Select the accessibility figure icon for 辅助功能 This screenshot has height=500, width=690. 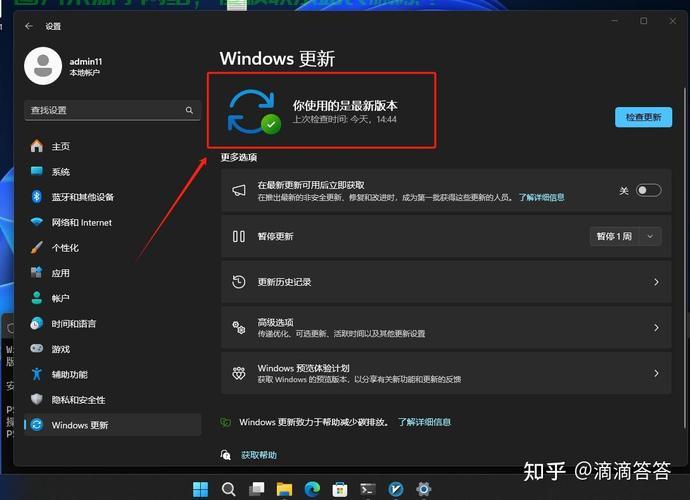point(37,374)
